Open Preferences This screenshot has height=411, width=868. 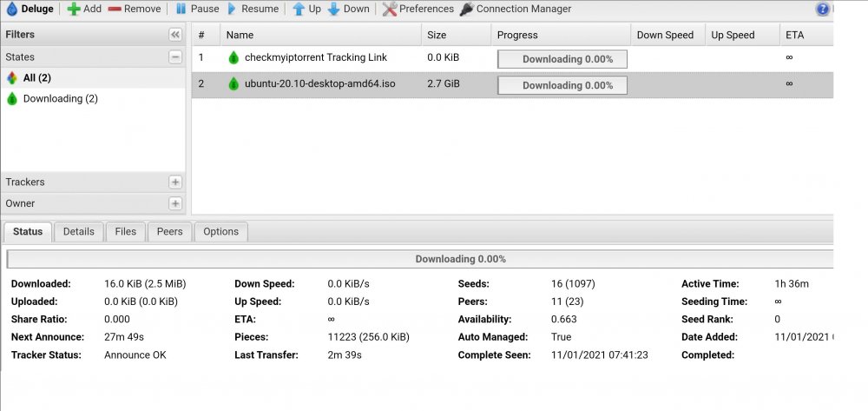(x=418, y=9)
